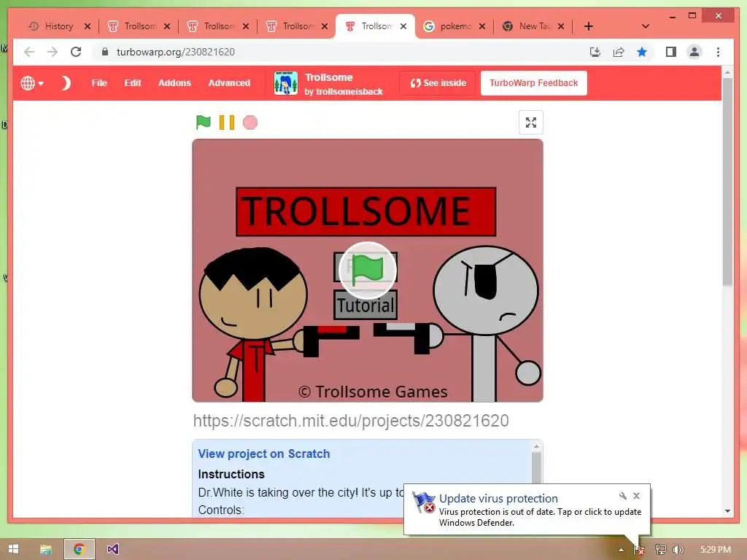Stop the project with the red stop icon
This screenshot has width=747, height=560.
click(x=250, y=122)
